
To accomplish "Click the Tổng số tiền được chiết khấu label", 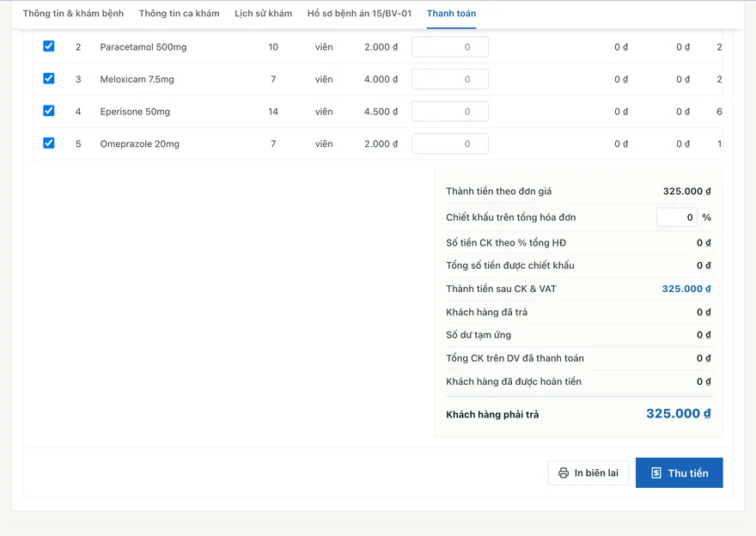I will pyautogui.click(x=510, y=265).
